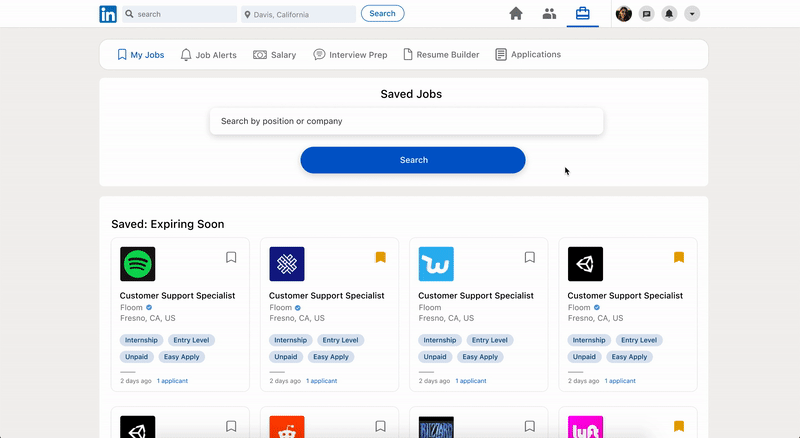The width and height of the screenshot is (800, 438).
Task: Open the My Network people icon
Action: coord(549,14)
